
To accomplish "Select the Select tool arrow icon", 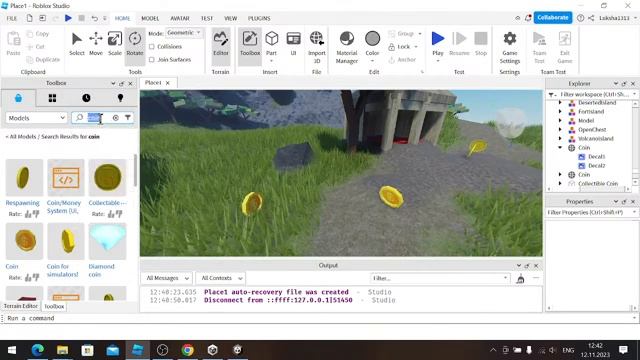I will (76, 39).
